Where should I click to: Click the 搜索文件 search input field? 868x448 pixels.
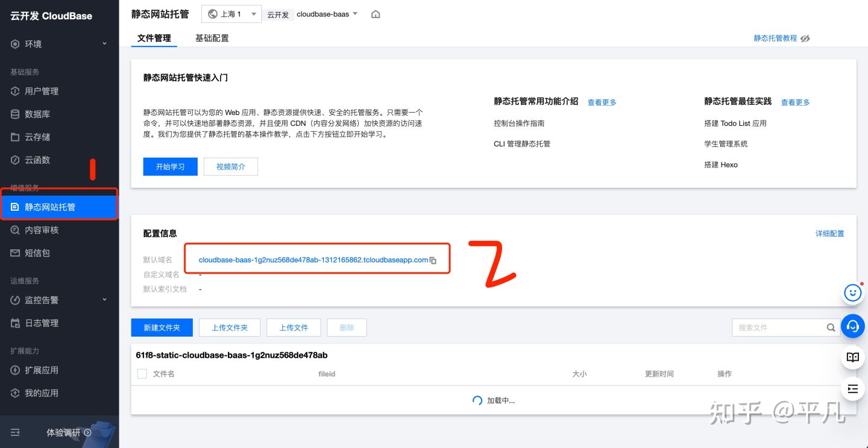coord(786,328)
